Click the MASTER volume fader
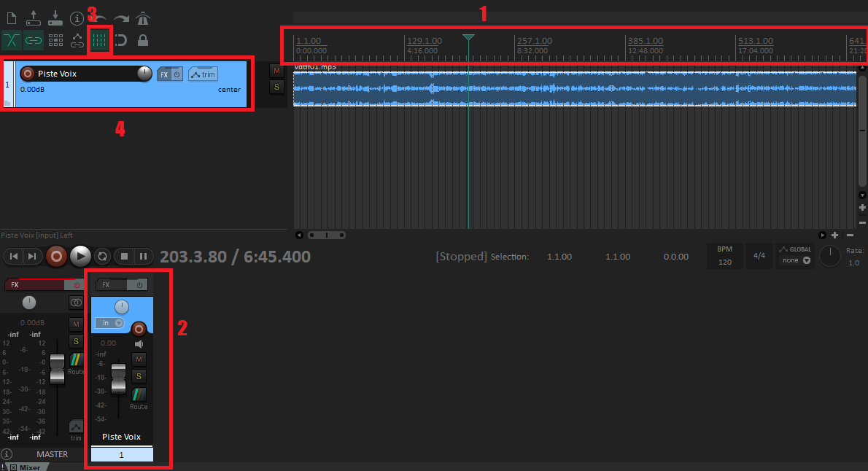 click(x=57, y=368)
